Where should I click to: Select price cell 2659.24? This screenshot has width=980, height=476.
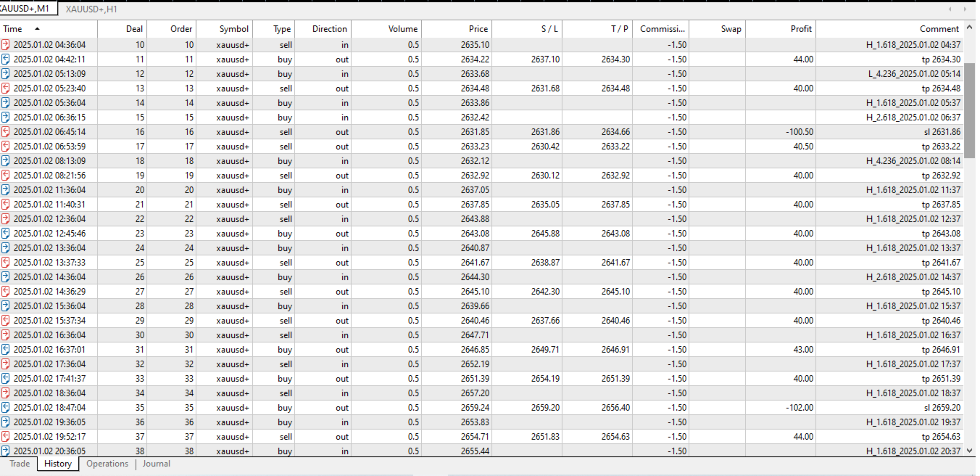tap(475, 408)
